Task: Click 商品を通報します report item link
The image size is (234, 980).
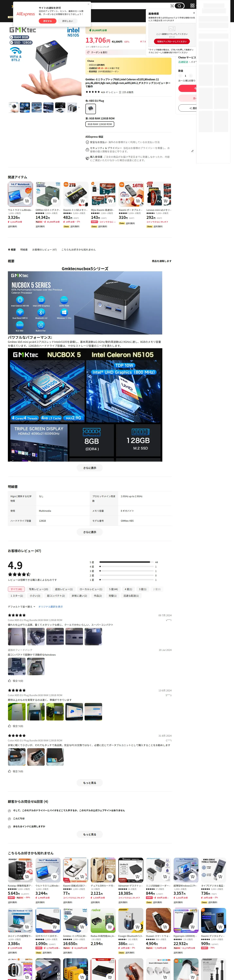Action: [162, 261]
